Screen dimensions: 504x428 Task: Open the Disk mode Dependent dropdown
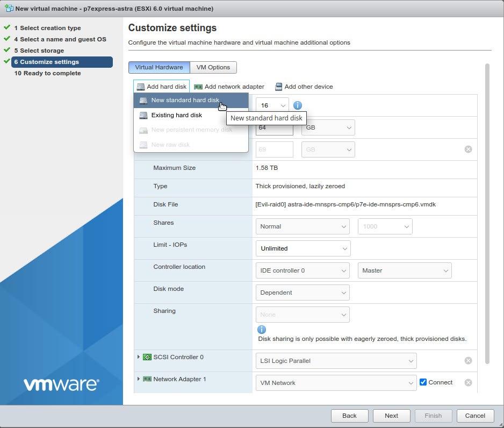pos(303,293)
